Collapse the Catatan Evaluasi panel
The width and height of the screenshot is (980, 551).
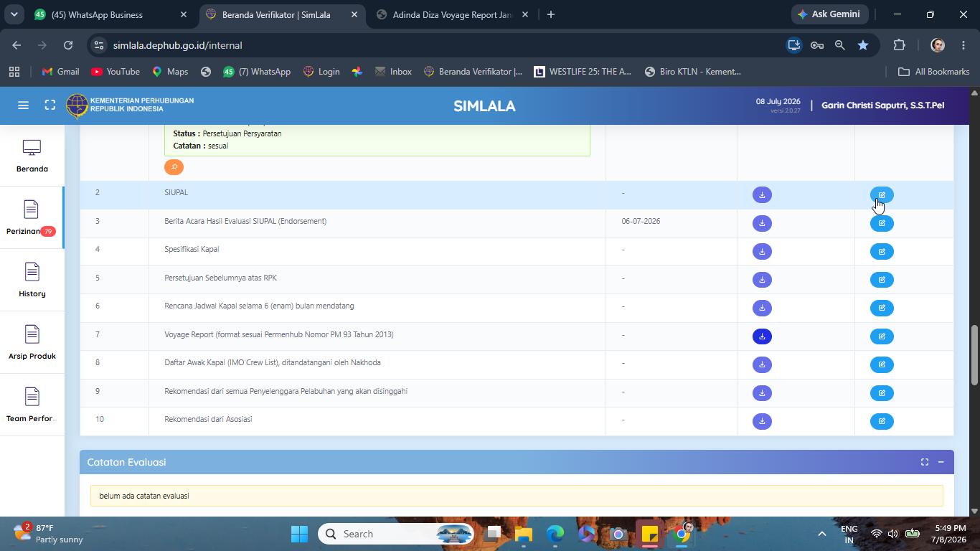point(941,462)
